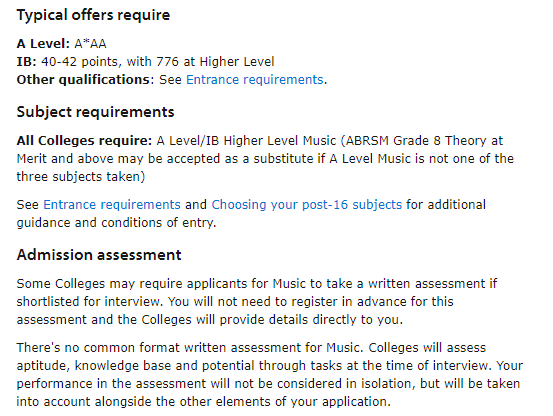Click the guidance and conditions of entry line
Image resolution: width=553 pixels, height=416 pixels.
[116, 223]
